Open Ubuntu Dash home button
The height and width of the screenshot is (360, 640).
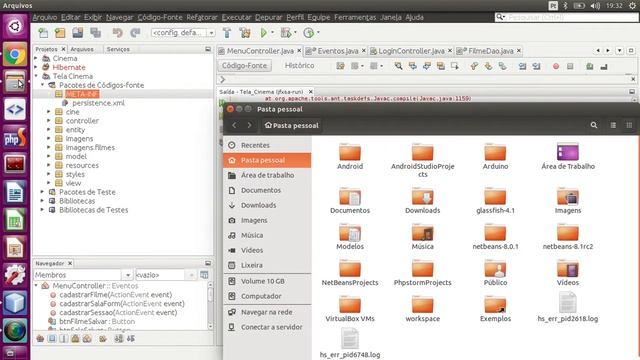[15, 27]
